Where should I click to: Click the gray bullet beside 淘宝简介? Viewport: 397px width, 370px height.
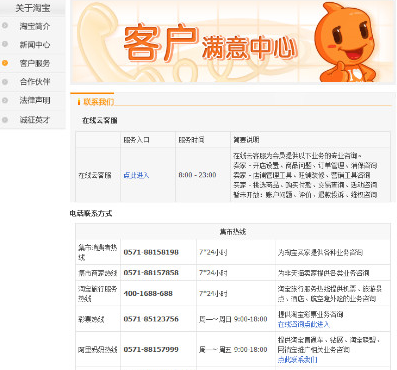point(5,25)
